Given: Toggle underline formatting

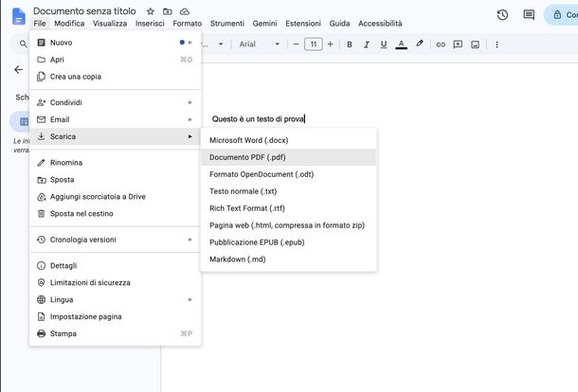Looking at the screenshot, I should [x=384, y=45].
